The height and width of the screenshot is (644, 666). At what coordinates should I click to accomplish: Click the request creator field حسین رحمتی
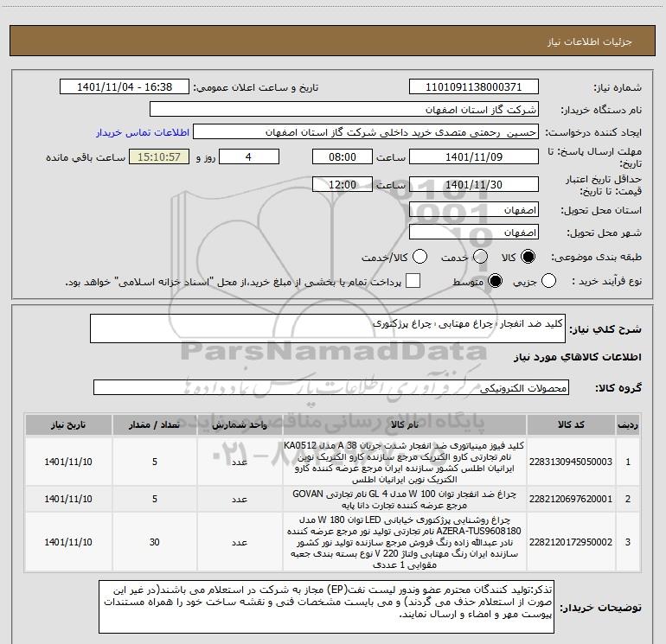(366, 132)
